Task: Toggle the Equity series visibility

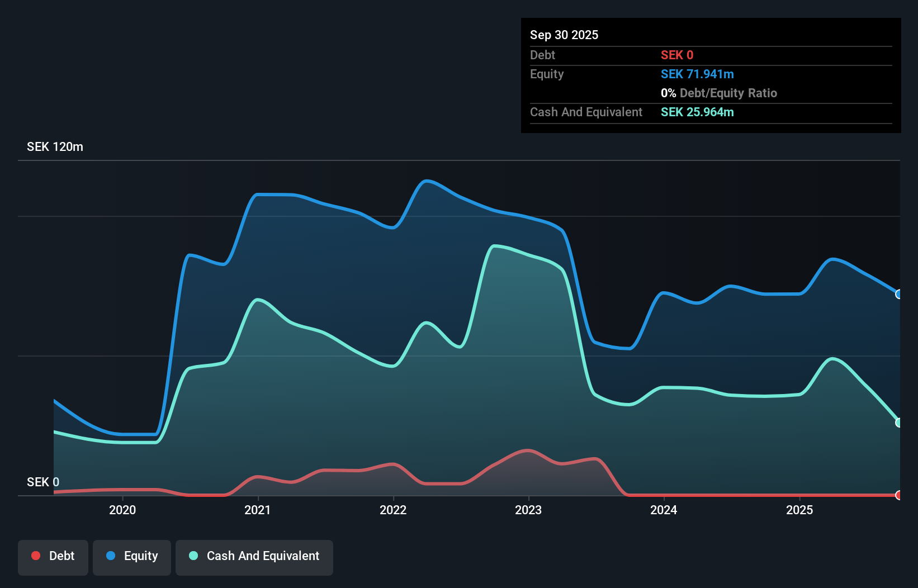Action: (131, 557)
